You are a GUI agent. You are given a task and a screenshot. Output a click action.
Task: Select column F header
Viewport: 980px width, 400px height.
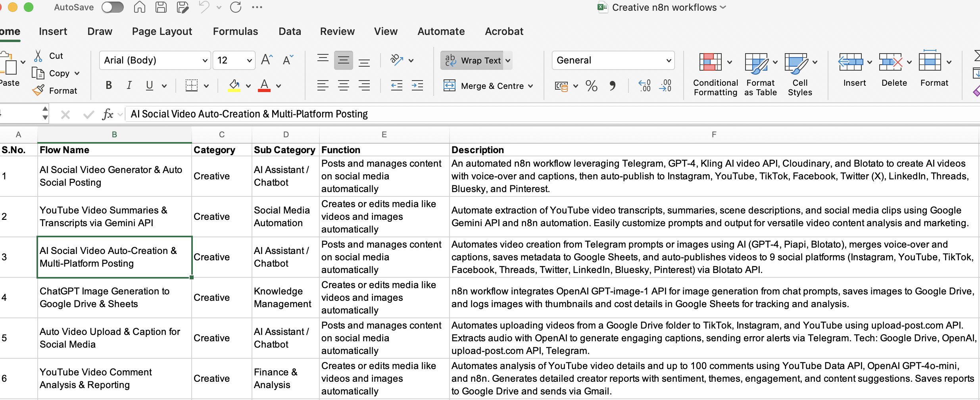click(714, 135)
